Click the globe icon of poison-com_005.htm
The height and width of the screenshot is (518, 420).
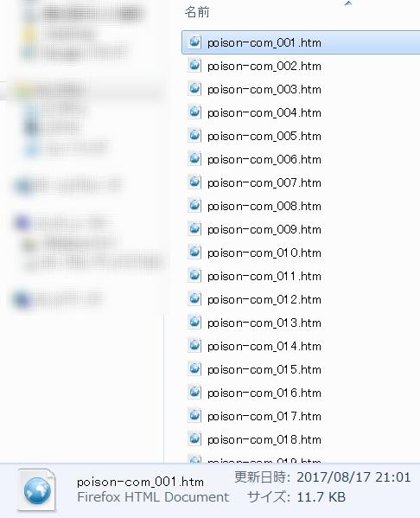[194, 136]
